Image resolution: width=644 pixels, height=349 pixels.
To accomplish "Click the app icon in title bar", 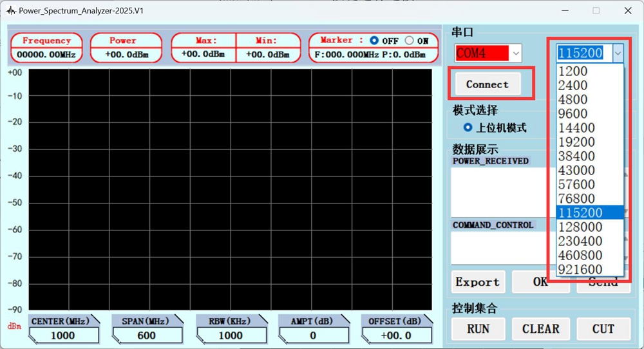I will (x=11, y=10).
